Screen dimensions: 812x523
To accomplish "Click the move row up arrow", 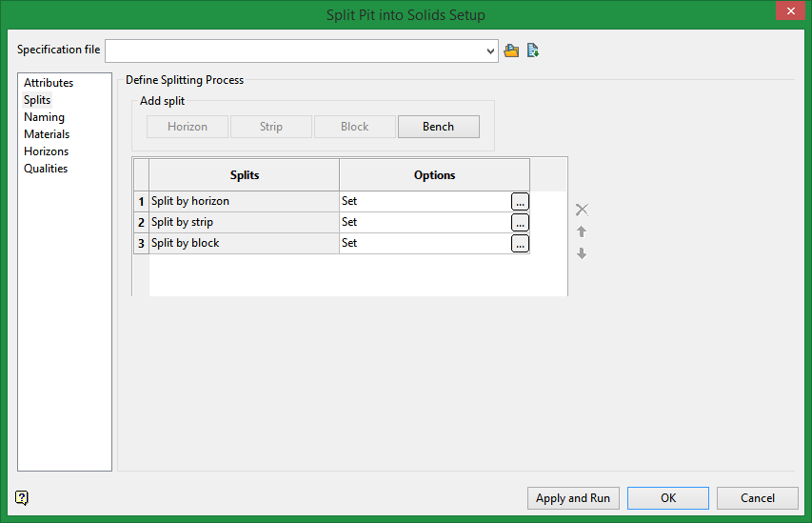I will coord(582,231).
